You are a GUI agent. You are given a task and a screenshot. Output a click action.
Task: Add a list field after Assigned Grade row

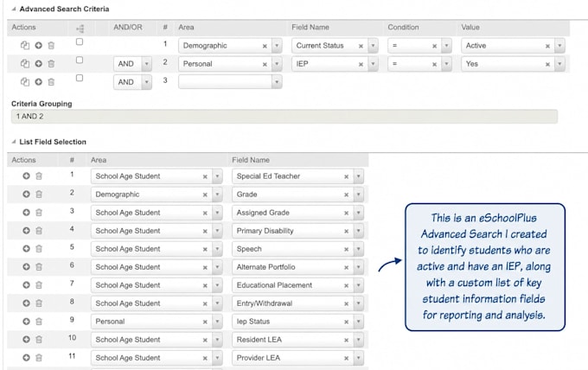point(26,212)
